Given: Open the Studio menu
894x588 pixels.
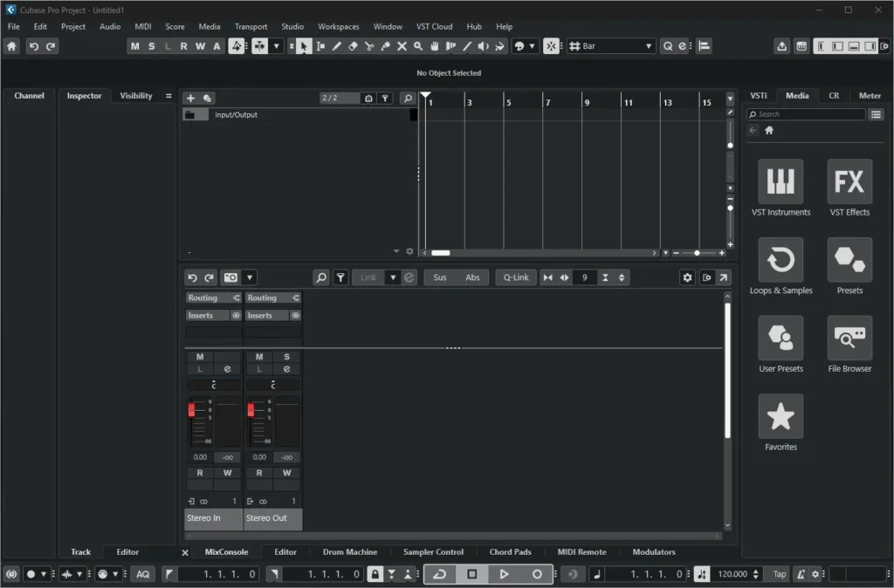Looking at the screenshot, I should tap(292, 26).
